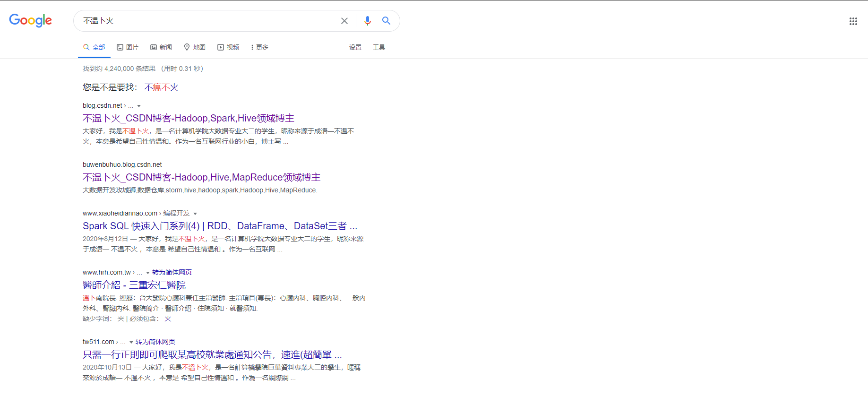Open the Google apps grid
The height and width of the screenshot is (397, 868).
coord(853,21)
